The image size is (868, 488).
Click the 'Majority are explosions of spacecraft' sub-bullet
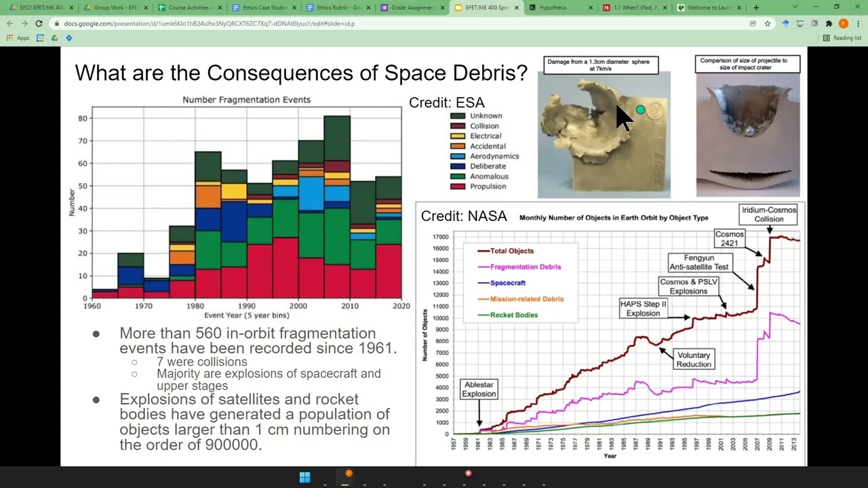coord(269,380)
